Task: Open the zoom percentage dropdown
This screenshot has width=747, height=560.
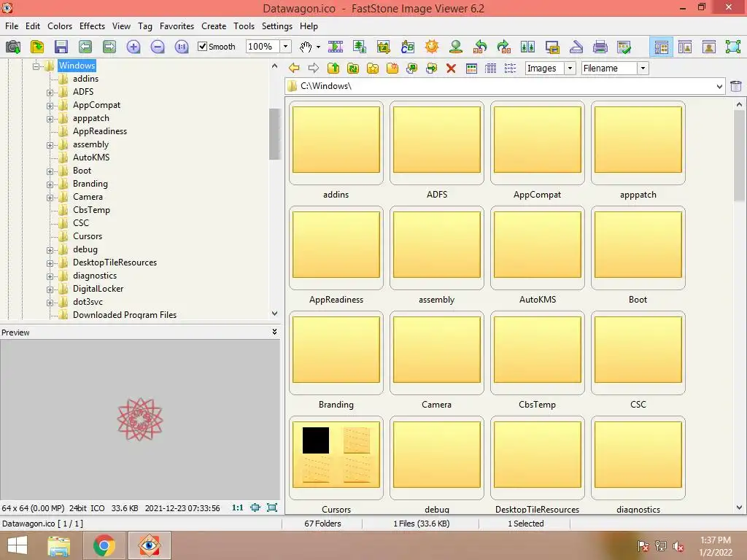Action: click(285, 46)
